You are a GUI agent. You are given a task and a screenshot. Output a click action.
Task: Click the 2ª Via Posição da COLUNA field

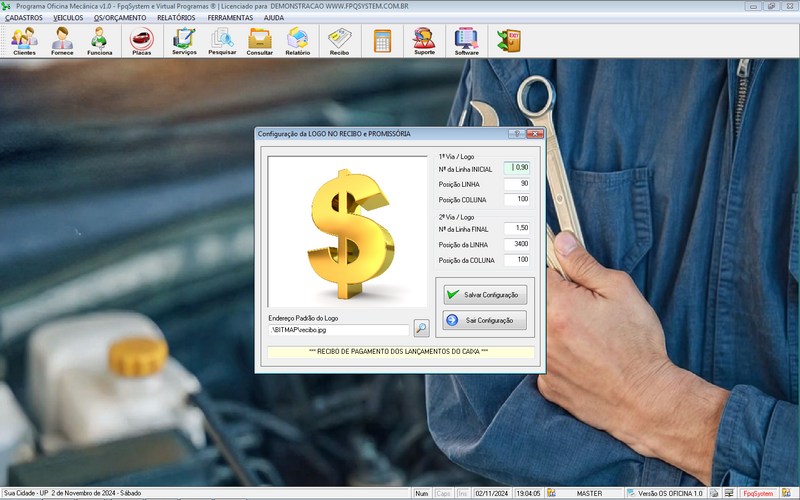517,260
